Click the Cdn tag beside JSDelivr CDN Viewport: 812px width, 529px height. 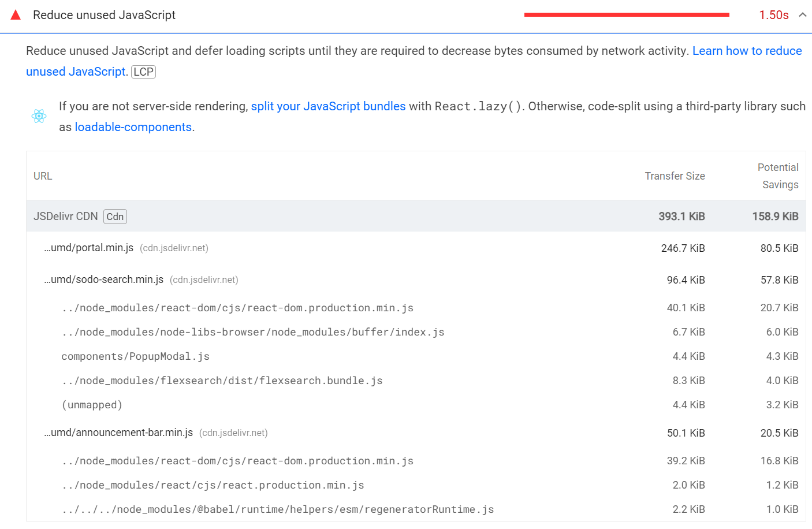click(115, 217)
